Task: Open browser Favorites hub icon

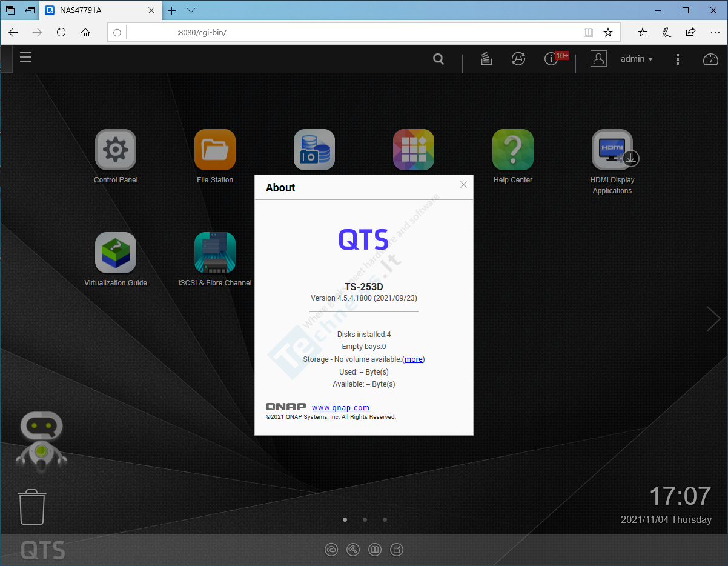Action: (x=643, y=32)
